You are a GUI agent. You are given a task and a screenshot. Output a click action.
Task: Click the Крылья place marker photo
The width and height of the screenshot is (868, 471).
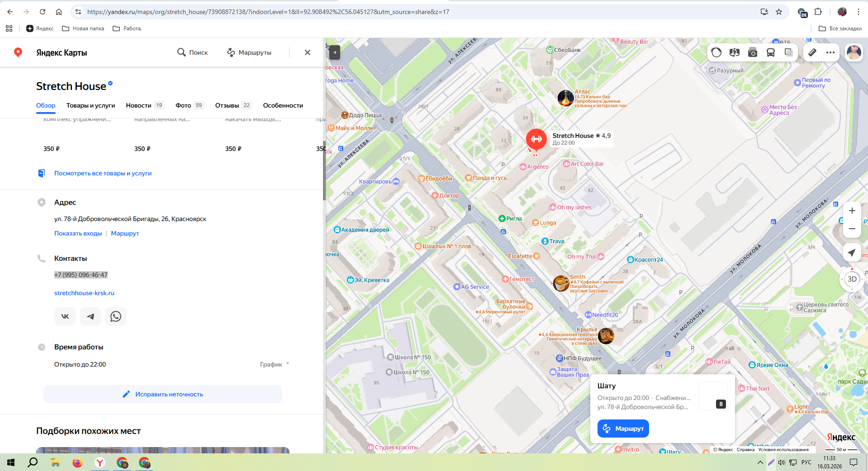[x=606, y=336]
